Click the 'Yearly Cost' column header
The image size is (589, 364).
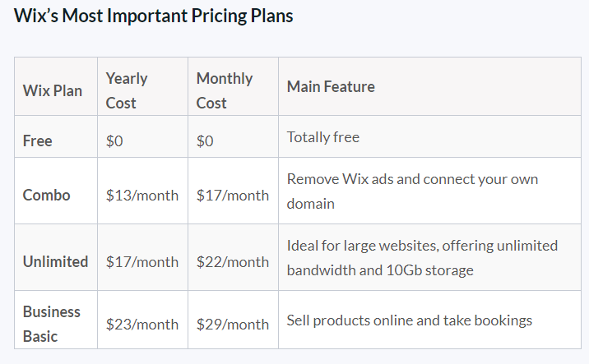127,90
